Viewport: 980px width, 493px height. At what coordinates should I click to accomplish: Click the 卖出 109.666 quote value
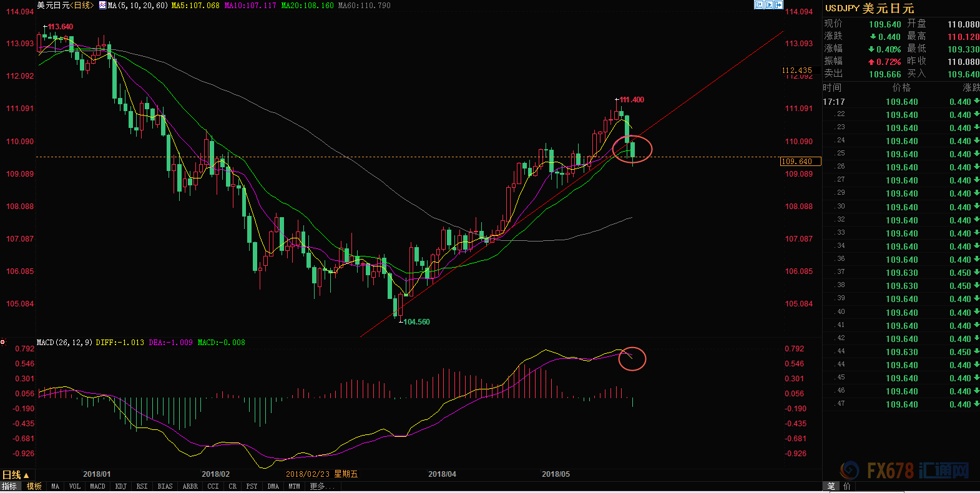click(x=885, y=74)
